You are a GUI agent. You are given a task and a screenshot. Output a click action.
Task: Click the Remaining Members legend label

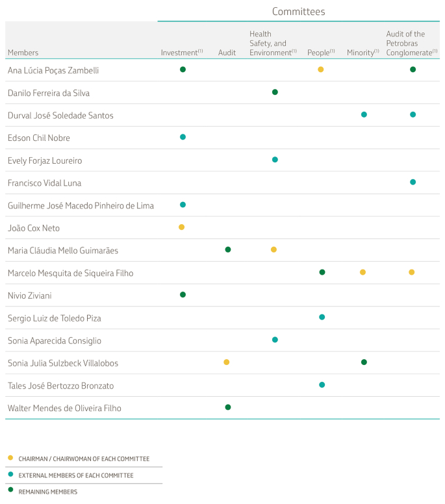47,492
